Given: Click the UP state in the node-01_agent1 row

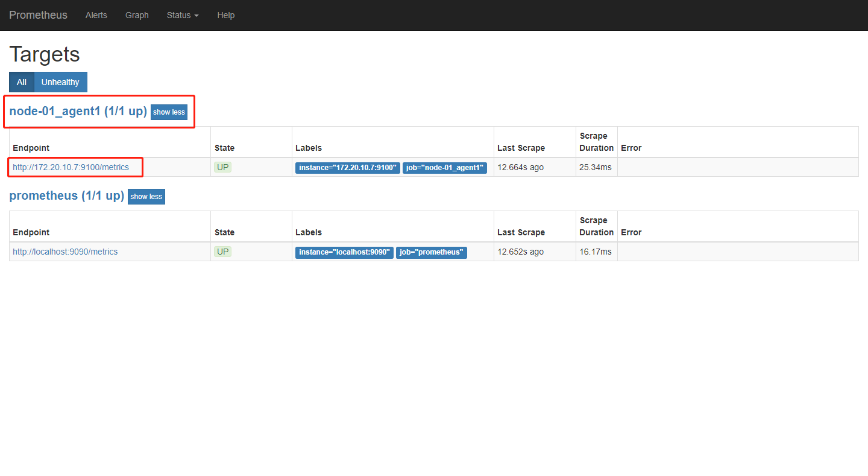Looking at the screenshot, I should [x=223, y=167].
